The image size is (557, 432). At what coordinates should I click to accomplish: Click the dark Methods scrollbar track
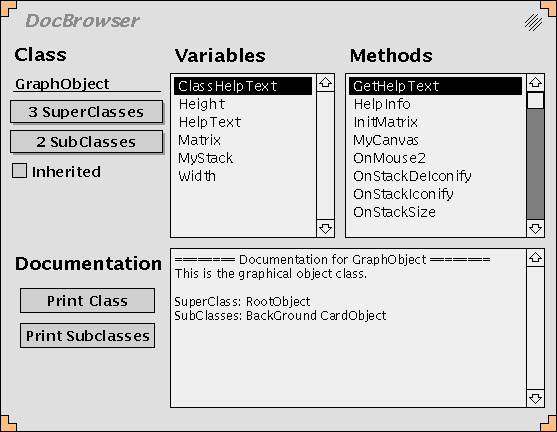535,164
